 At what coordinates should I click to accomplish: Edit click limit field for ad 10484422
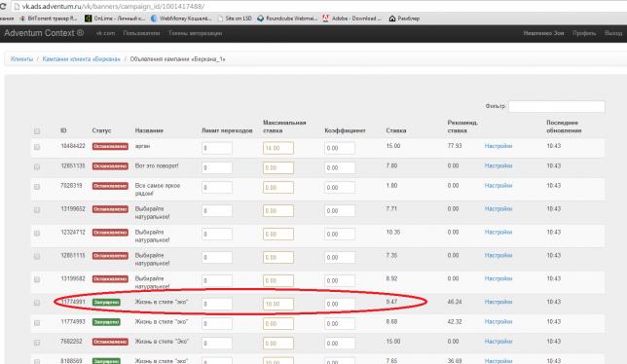217,148
